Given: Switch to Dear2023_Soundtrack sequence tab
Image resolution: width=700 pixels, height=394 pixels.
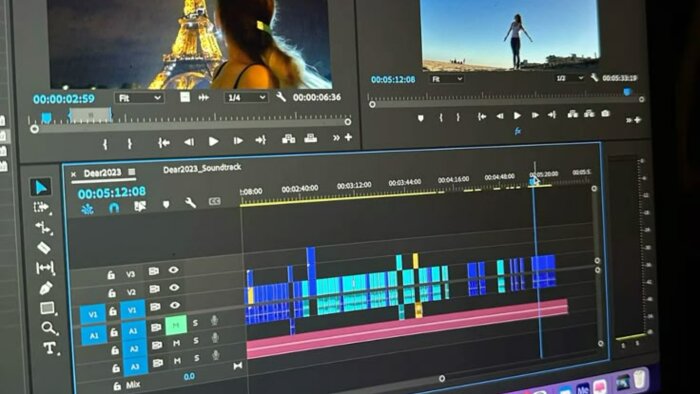Looking at the screenshot, I should tap(202, 169).
